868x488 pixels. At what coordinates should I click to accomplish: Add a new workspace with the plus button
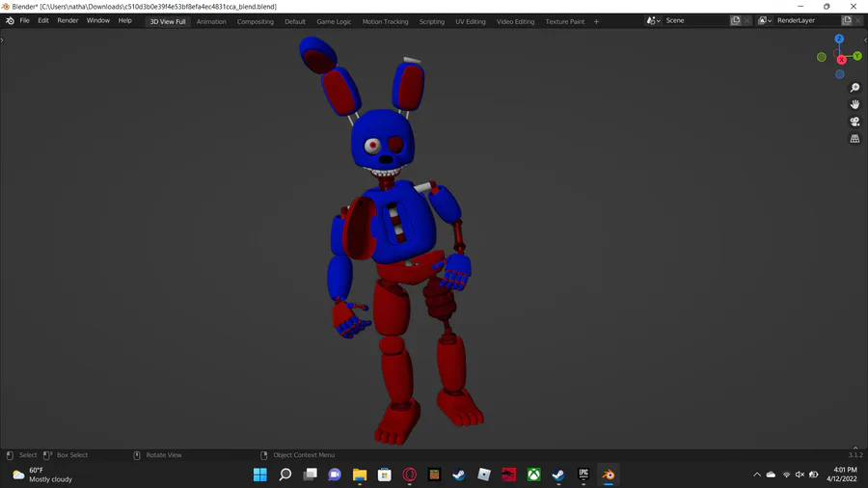point(596,21)
